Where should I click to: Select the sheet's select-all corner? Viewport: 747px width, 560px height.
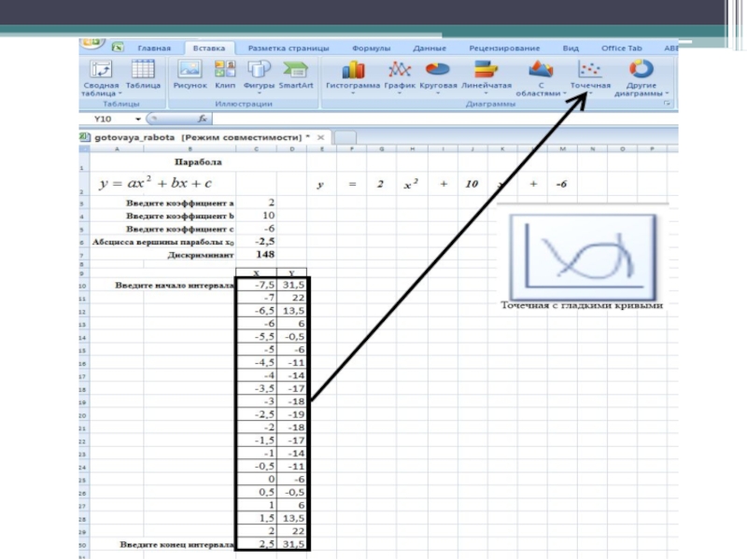(84, 149)
